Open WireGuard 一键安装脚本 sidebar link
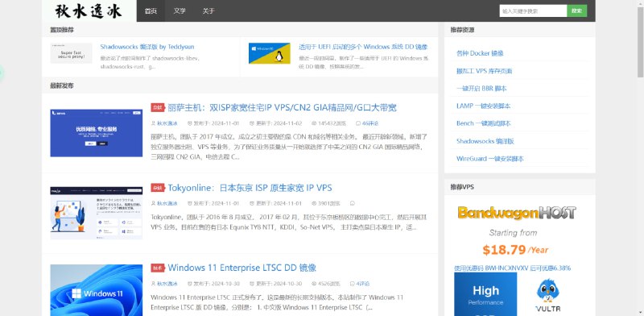 [x=490, y=159]
